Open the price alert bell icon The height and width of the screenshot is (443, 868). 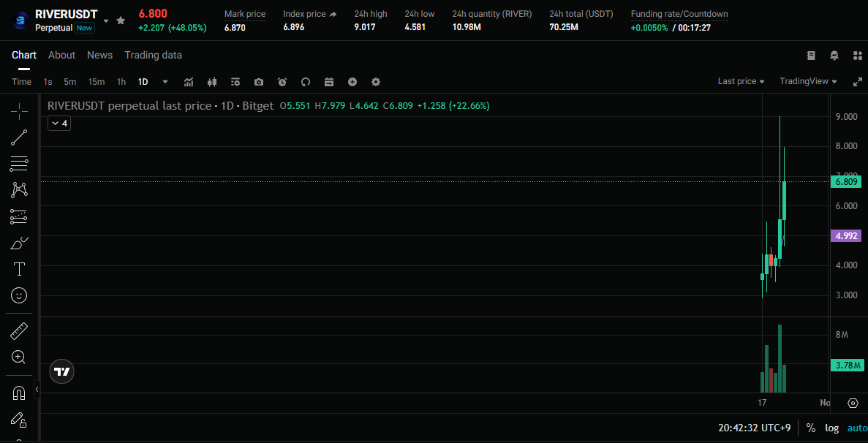tap(834, 56)
